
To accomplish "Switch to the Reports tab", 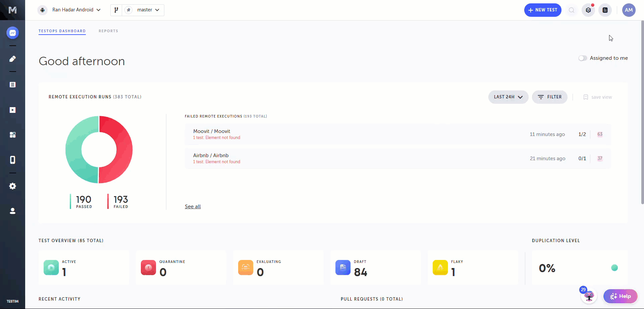I will [x=108, y=31].
